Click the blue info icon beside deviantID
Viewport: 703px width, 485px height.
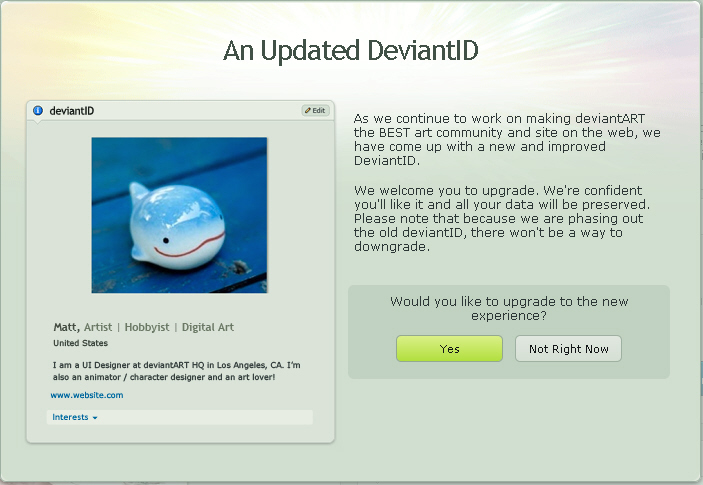point(38,111)
